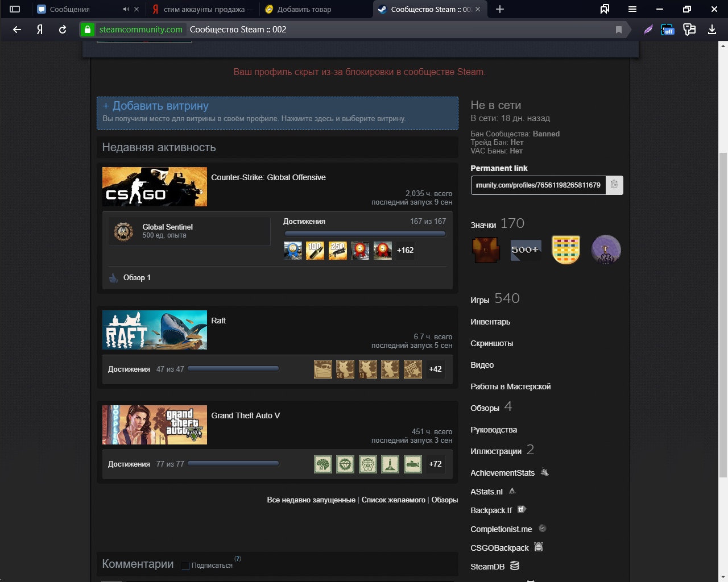Click Добавить витрину showcase banner
Image resolution: width=728 pixels, height=582 pixels.
click(278, 113)
